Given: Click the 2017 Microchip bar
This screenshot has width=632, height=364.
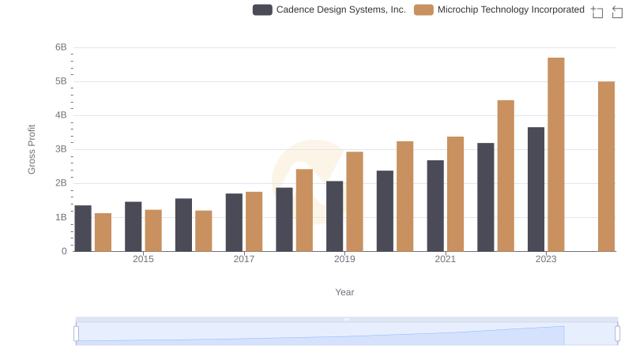Looking at the screenshot, I should pyautogui.click(x=254, y=221).
